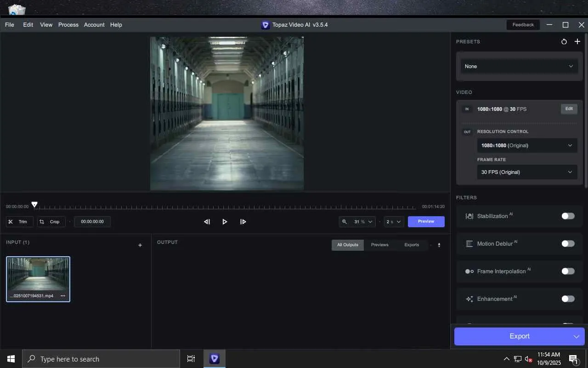Enable the Stabilization filter
The height and width of the screenshot is (368, 588).
568,216
